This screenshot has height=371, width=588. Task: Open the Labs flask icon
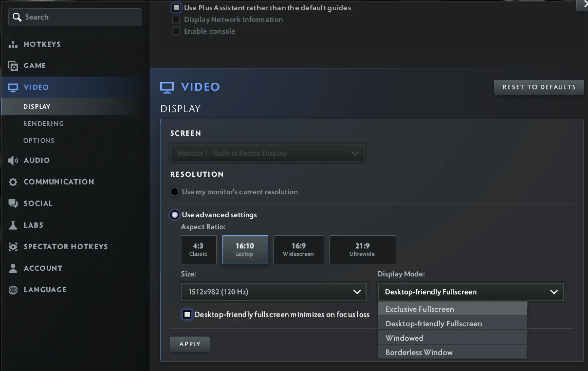[13, 225]
